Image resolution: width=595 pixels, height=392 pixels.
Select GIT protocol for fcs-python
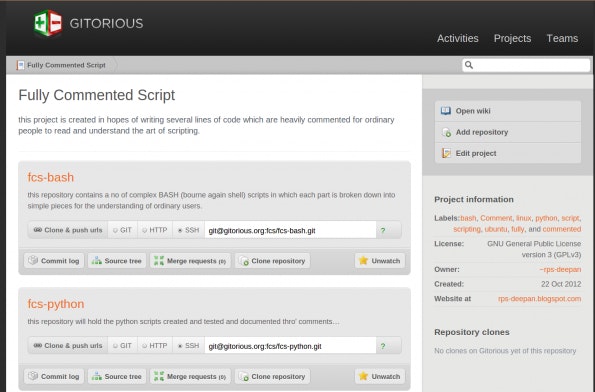(x=122, y=346)
